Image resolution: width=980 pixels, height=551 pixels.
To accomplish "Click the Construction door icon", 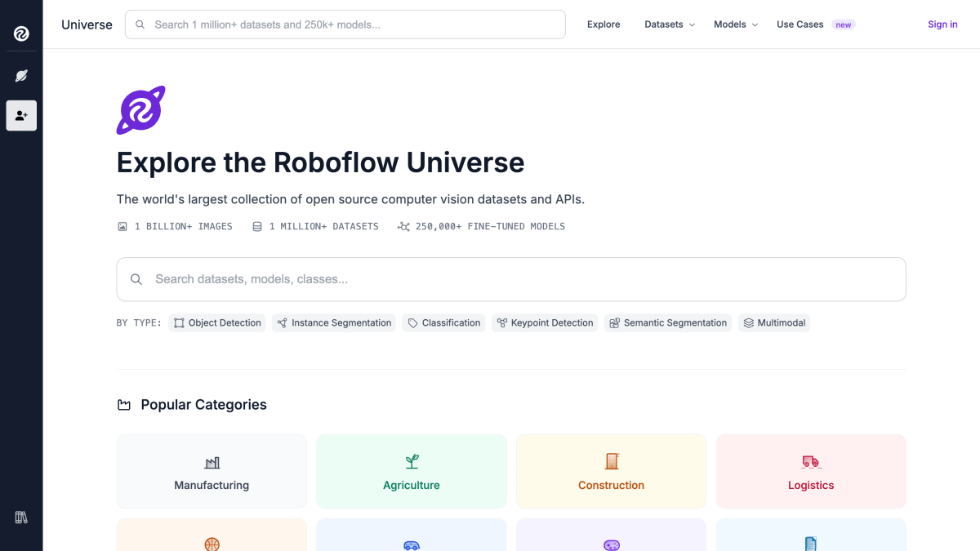I will tap(612, 461).
